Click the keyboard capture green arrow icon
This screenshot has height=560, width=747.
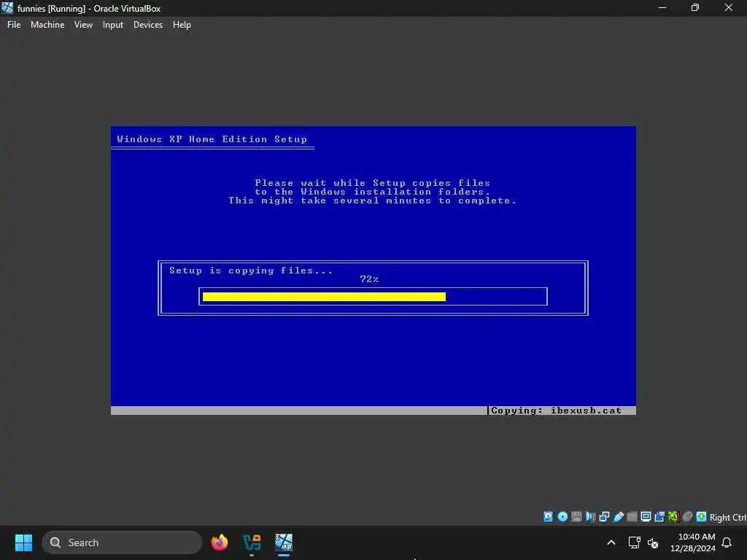701,517
